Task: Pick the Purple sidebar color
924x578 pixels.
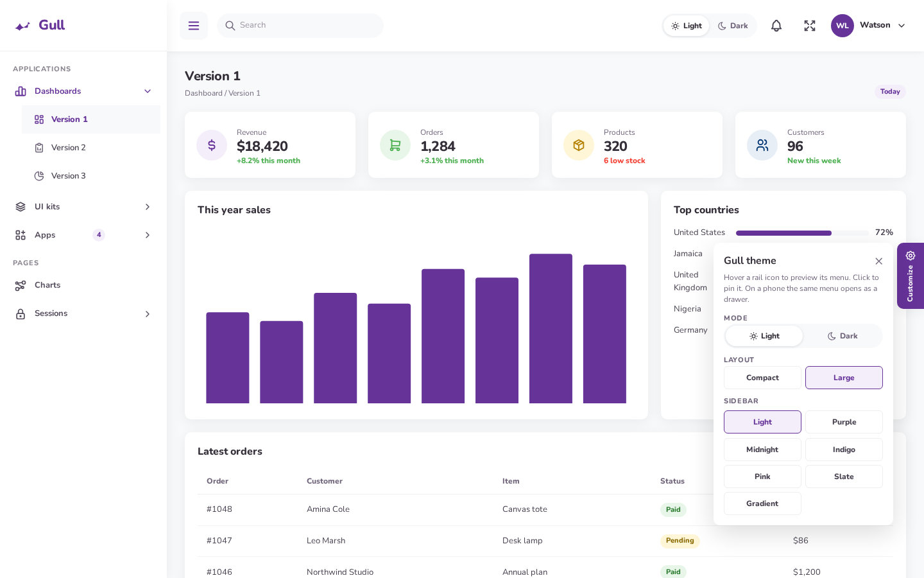Action: [x=844, y=422]
